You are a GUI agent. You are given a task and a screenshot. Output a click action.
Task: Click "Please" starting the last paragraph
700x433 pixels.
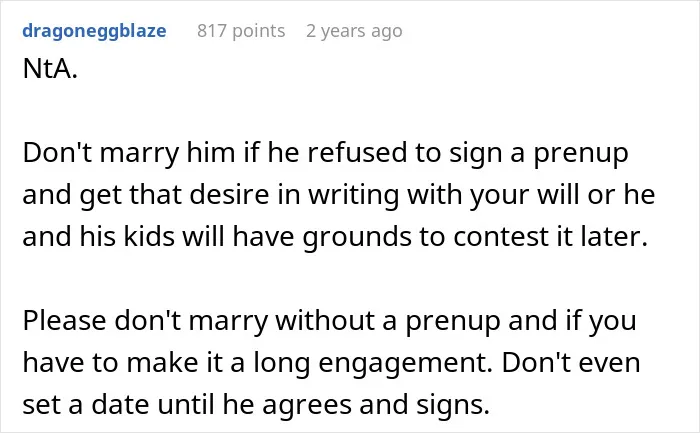click(x=64, y=321)
